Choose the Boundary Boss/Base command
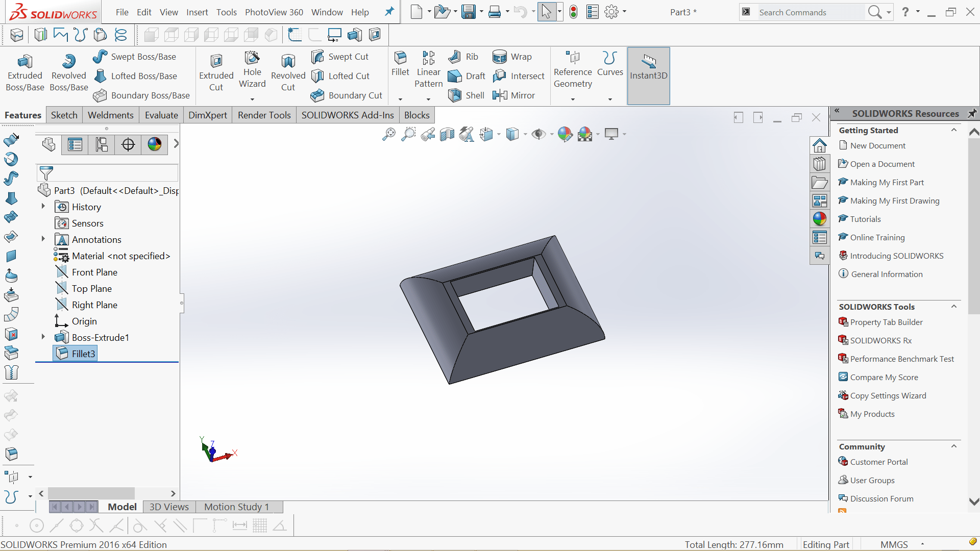 click(x=141, y=95)
